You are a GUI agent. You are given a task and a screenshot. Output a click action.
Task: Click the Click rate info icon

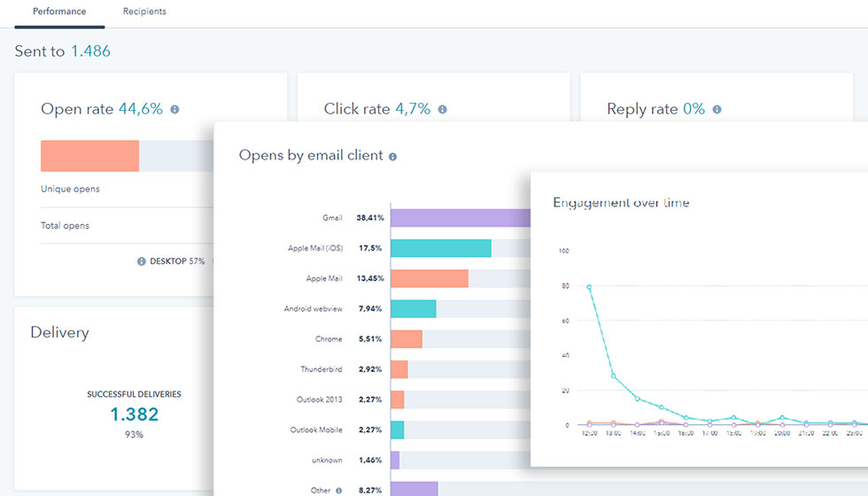442,110
